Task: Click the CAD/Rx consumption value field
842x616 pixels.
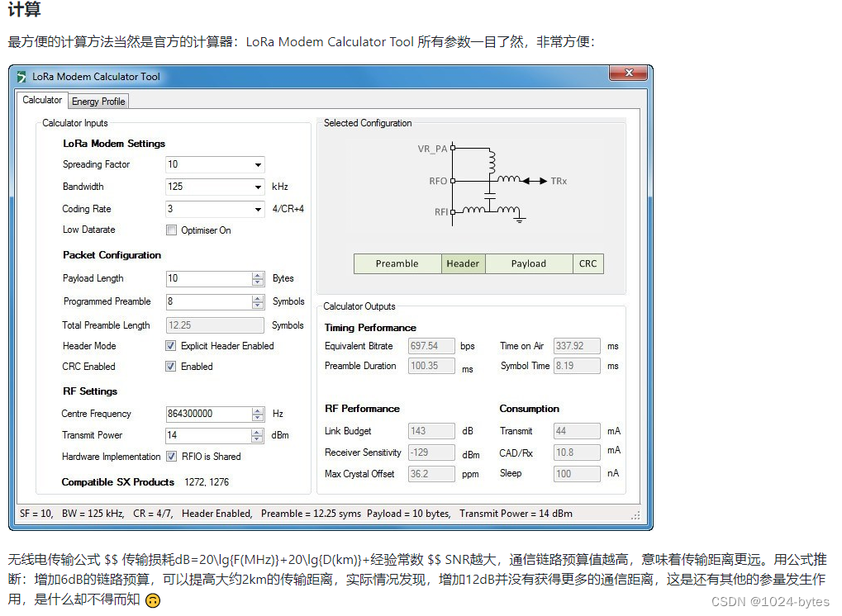Action: coord(577,453)
